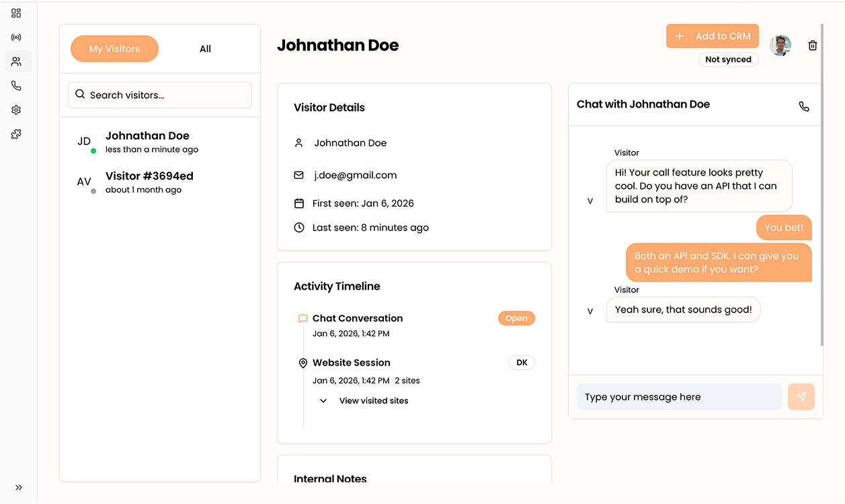This screenshot has width=845, height=504.
Task: Switch to the My Visitors tab
Action: [x=114, y=48]
